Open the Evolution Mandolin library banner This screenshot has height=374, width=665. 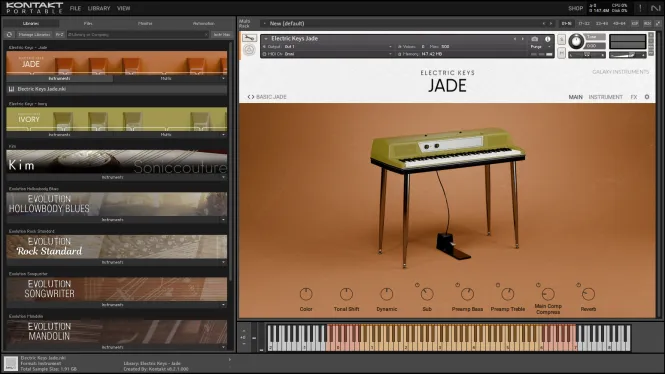click(117, 332)
